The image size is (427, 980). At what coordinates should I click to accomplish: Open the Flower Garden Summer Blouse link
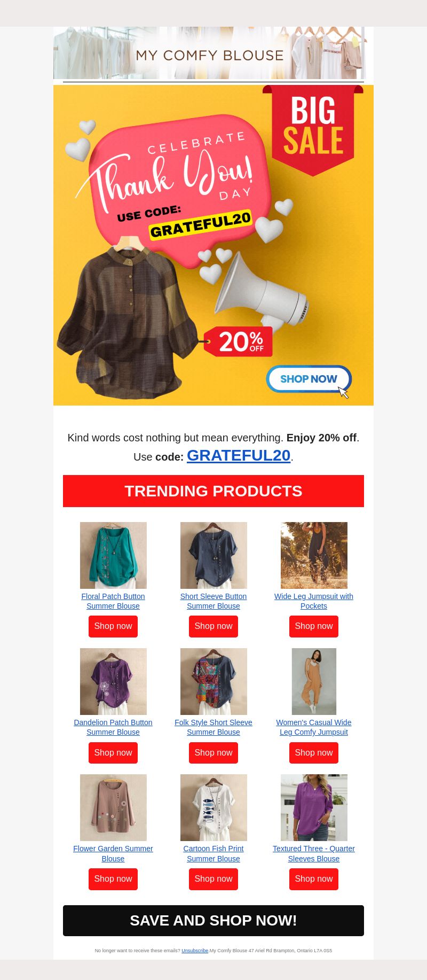[x=113, y=853]
